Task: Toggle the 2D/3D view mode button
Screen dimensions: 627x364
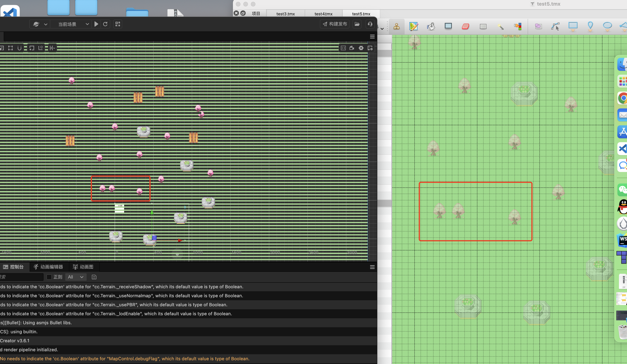Action: [343, 48]
